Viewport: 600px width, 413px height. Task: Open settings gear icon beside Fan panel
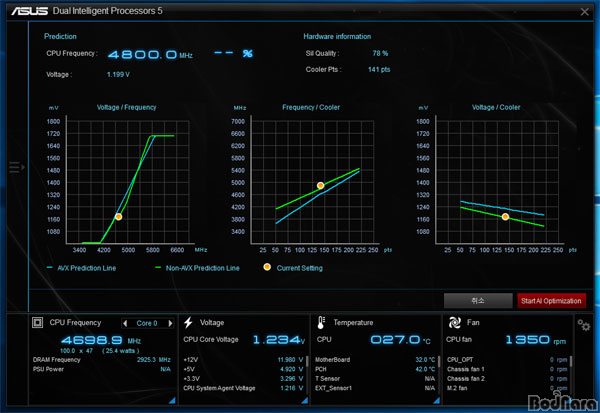(584, 325)
